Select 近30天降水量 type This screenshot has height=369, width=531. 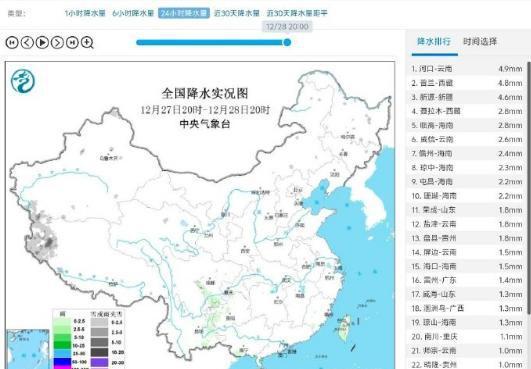(237, 13)
